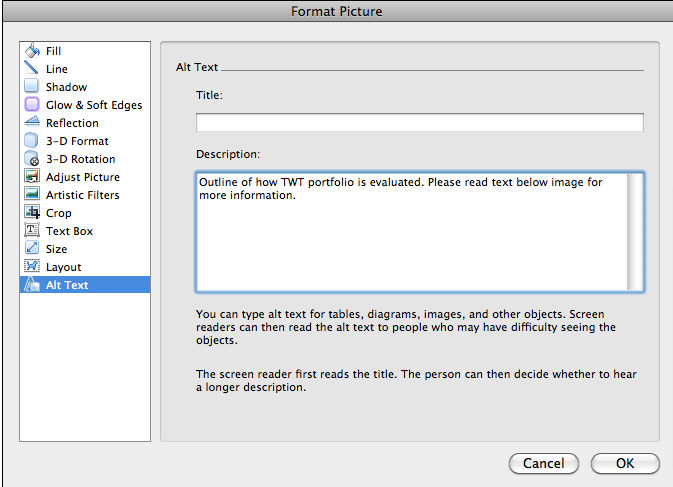Click the Description box vertical scrollbar
The height and width of the screenshot is (487, 673).
[635, 231]
